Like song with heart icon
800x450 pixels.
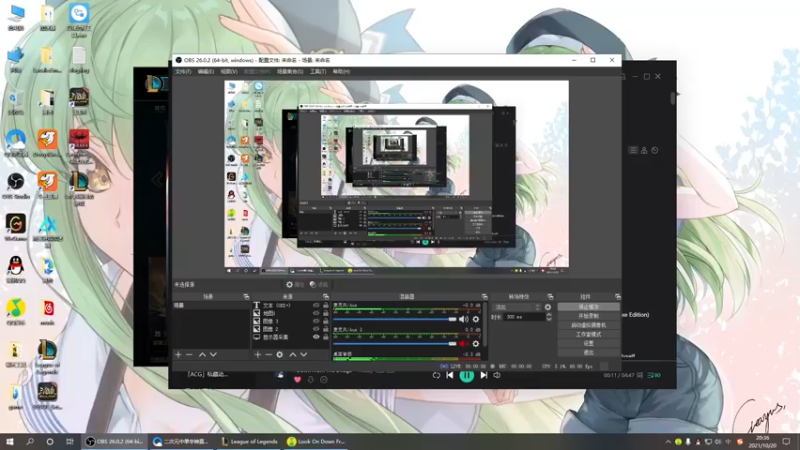pyautogui.click(x=297, y=380)
